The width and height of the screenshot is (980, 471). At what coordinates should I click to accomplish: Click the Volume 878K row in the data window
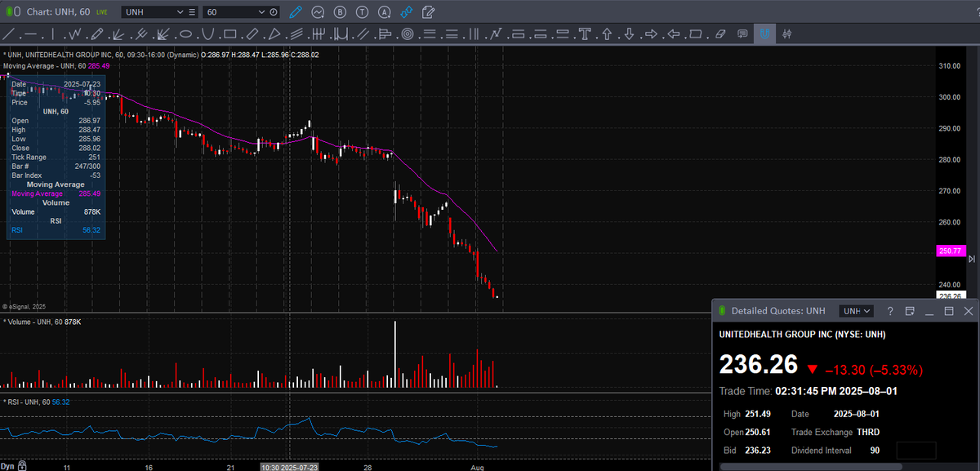pos(56,211)
